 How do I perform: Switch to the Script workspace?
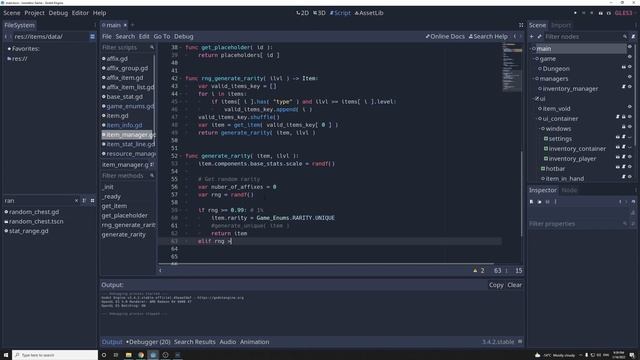pyautogui.click(x=340, y=13)
